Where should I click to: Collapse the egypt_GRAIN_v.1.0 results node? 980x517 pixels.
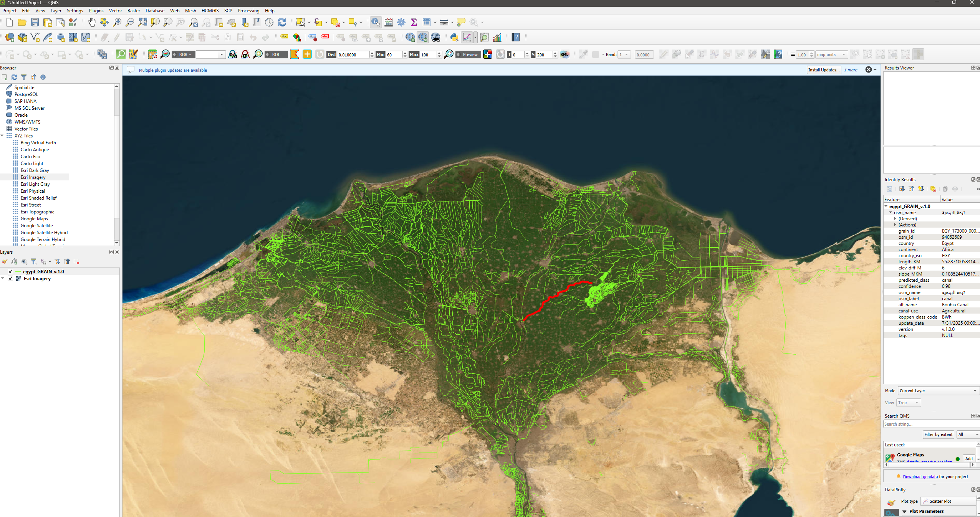886,206
